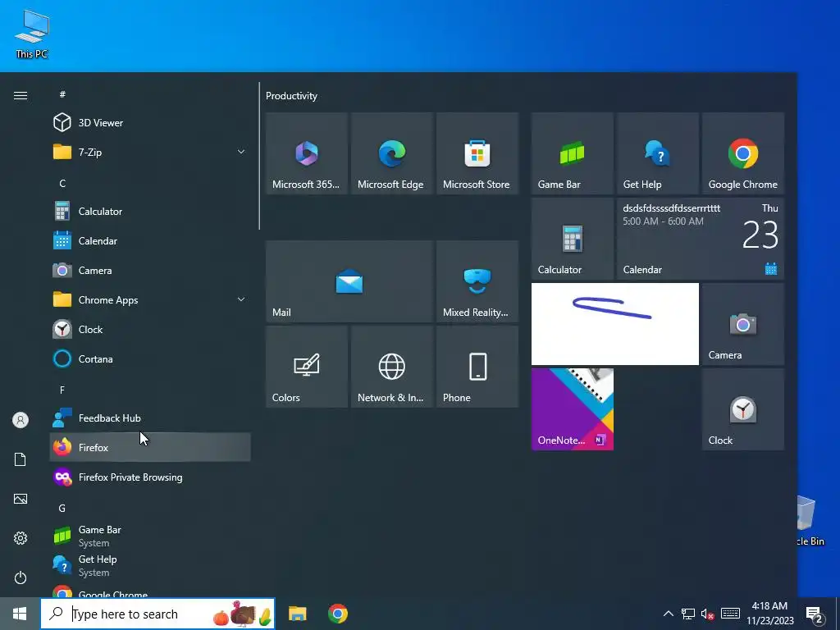Open Calculator in the app list
The height and width of the screenshot is (630, 840).
click(150, 212)
